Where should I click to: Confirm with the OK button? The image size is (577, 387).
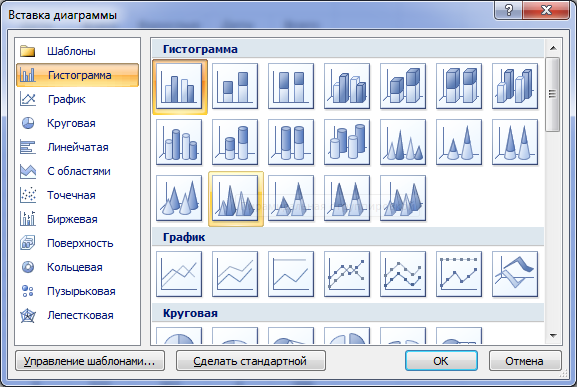tap(441, 361)
